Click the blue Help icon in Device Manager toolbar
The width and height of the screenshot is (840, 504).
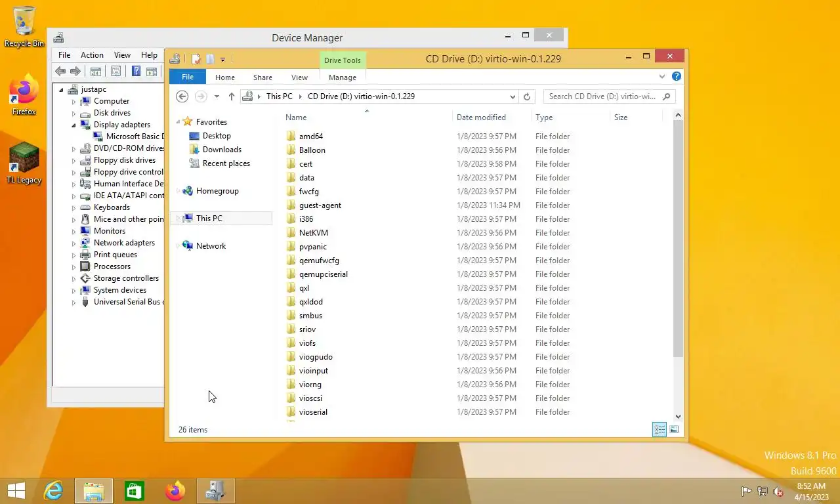pos(136,72)
